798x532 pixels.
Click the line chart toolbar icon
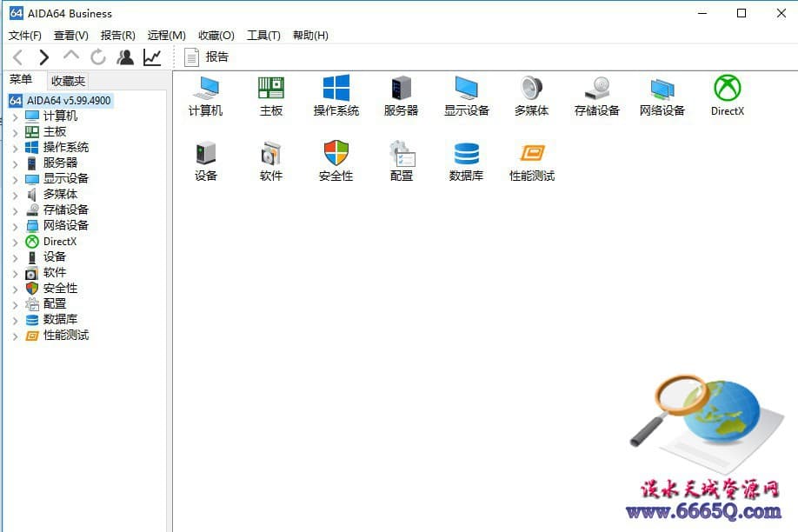pos(152,57)
